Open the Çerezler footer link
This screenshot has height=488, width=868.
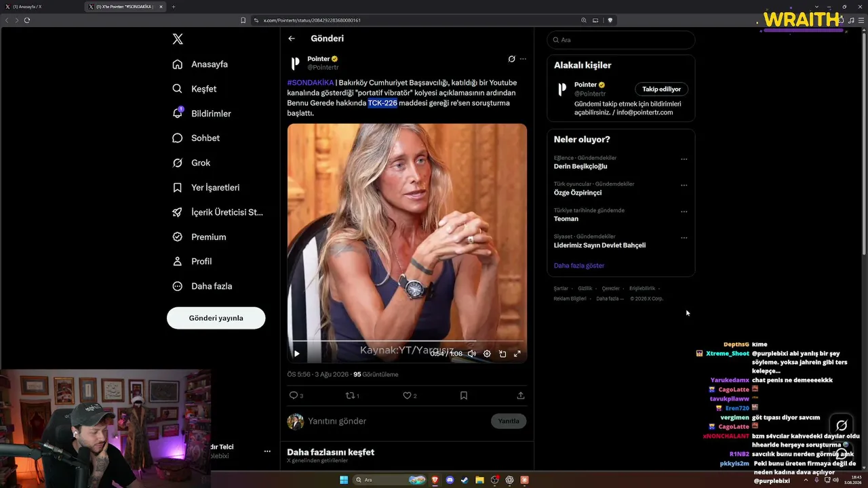(x=611, y=289)
